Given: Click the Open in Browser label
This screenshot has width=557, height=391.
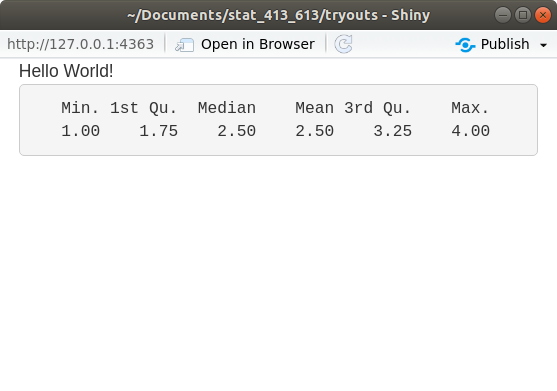Looking at the screenshot, I should coord(258,44).
